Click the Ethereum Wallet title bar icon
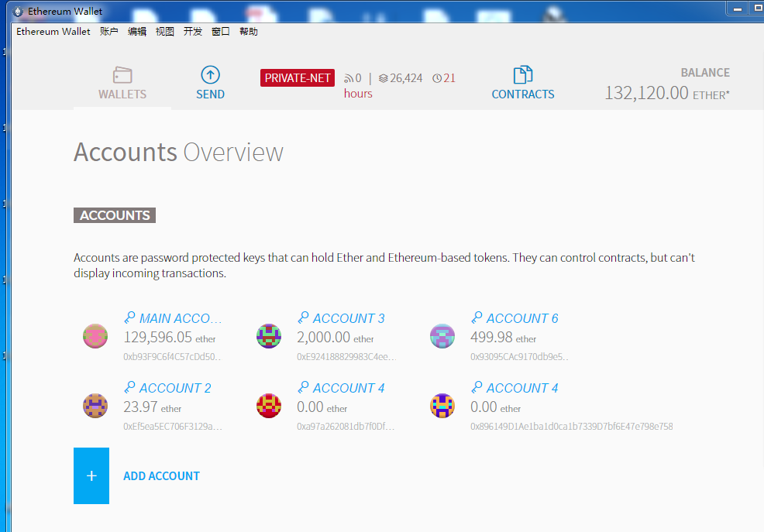764x532 pixels. (x=18, y=12)
